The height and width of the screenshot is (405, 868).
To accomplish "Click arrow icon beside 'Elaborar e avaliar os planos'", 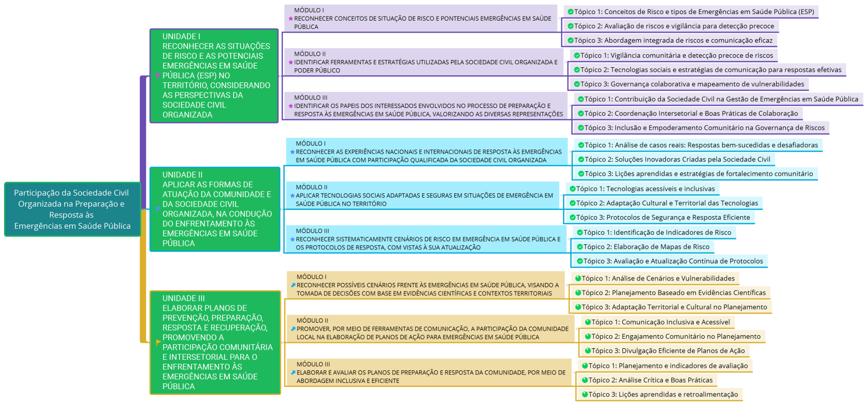I will click(x=293, y=372).
